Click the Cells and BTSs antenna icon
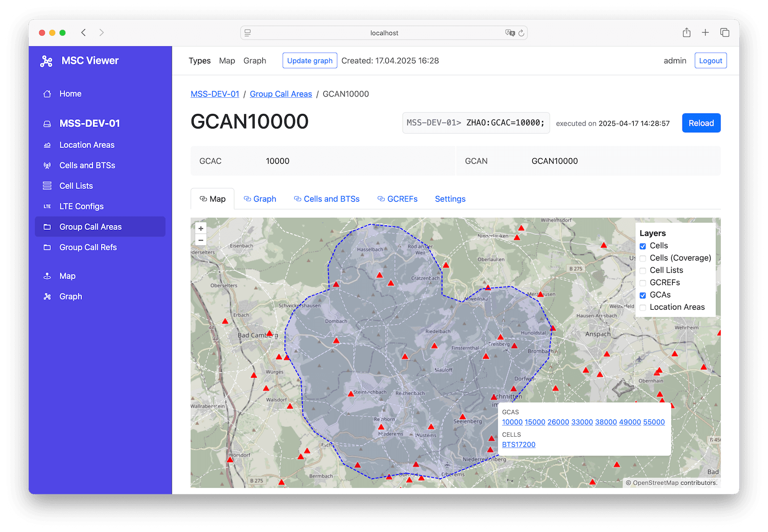The image size is (768, 532). click(x=47, y=165)
